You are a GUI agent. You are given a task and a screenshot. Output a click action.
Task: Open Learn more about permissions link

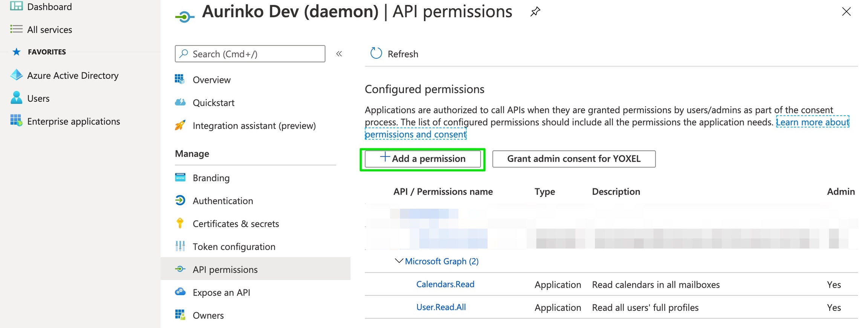pyautogui.click(x=812, y=122)
